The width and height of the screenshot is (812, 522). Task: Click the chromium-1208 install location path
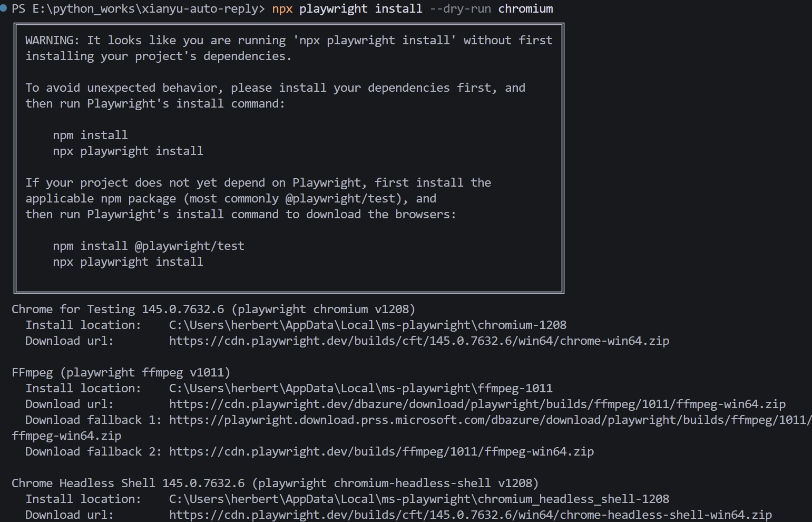coord(367,325)
